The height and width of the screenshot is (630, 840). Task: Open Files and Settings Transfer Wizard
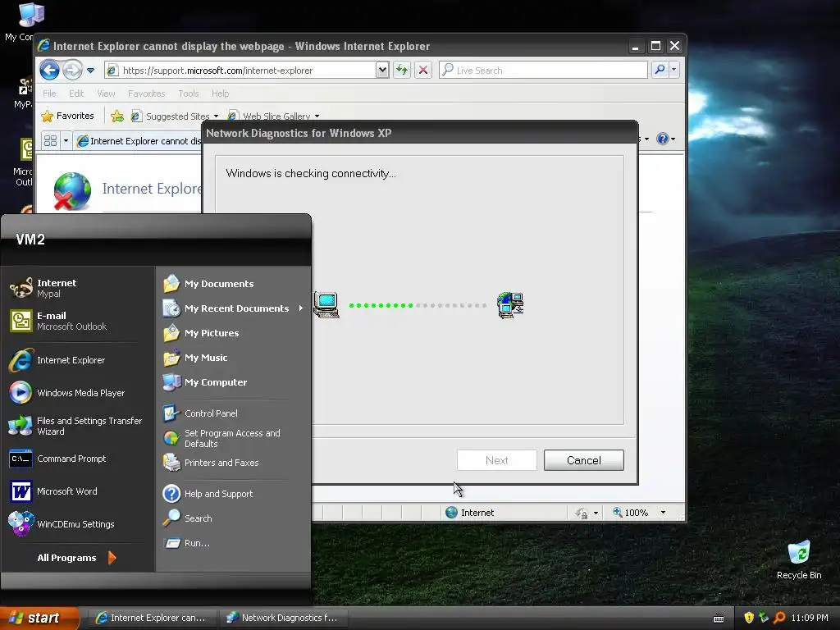[x=78, y=426]
